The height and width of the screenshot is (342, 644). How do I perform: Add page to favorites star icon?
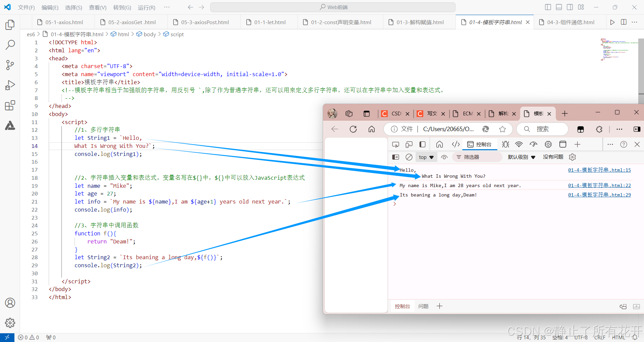point(502,129)
